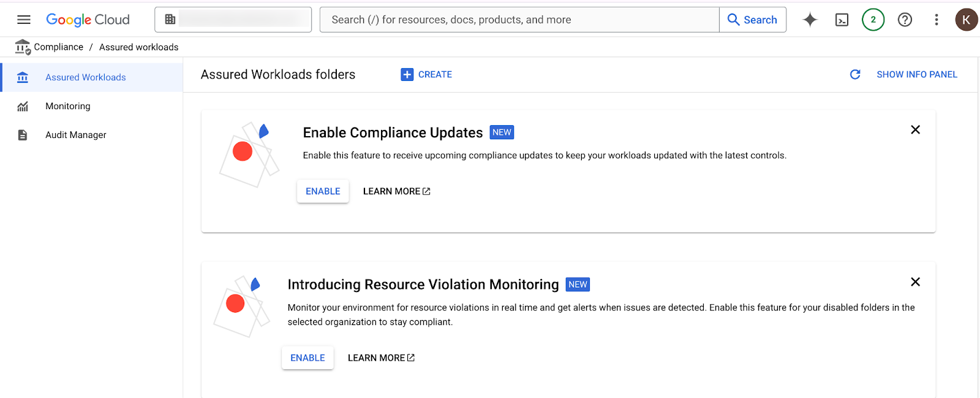This screenshot has height=398, width=980.
Task: Show the info panel
Action: pyautogui.click(x=916, y=74)
